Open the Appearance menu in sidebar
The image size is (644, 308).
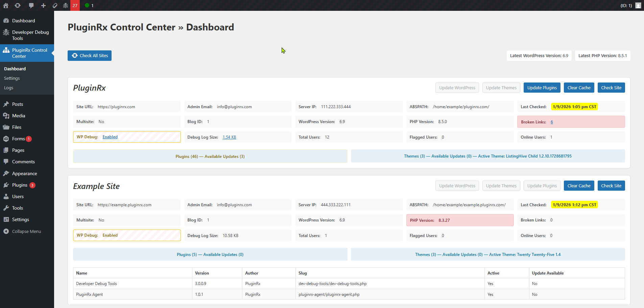tap(24, 173)
